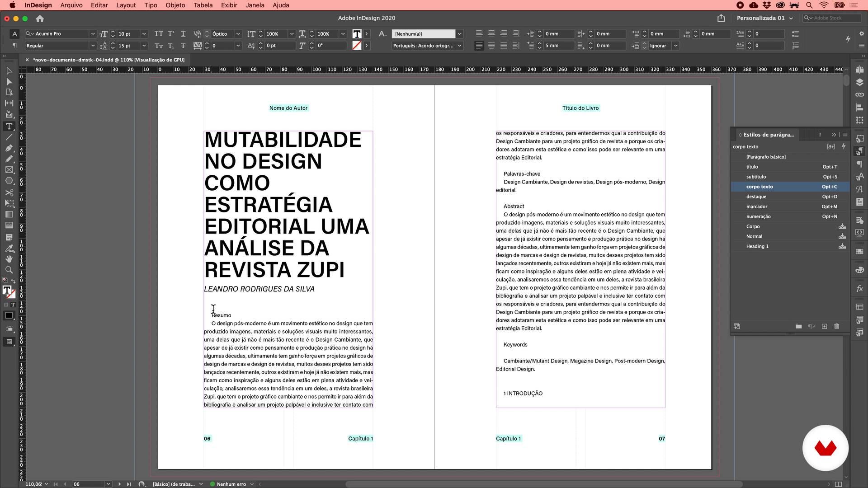Apply numeração paragraph style
The width and height of the screenshot is (868, 488).
[x=790, y=216]
